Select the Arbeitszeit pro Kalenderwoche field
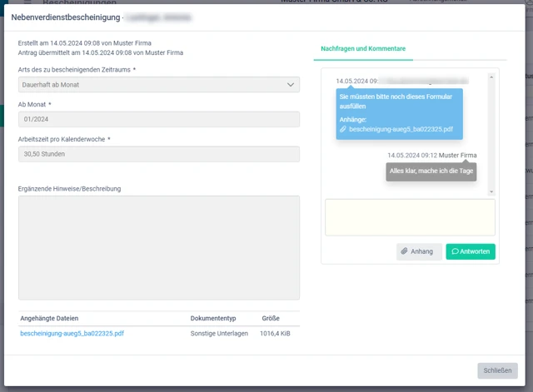This screenshot has width=533, height=392. (158, 154)
